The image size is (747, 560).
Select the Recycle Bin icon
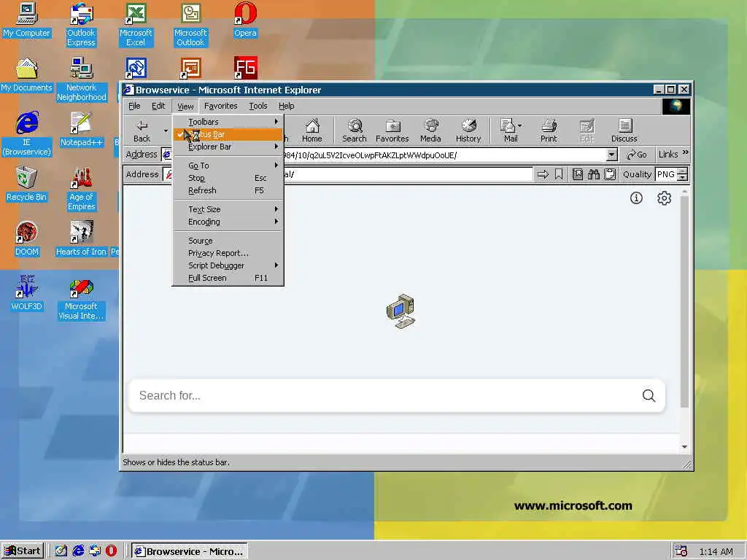[27, 184]
